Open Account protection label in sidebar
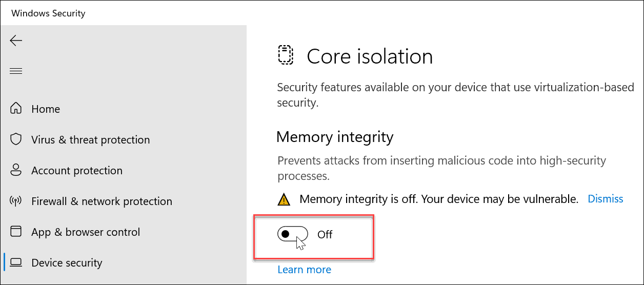 (77, 171)
